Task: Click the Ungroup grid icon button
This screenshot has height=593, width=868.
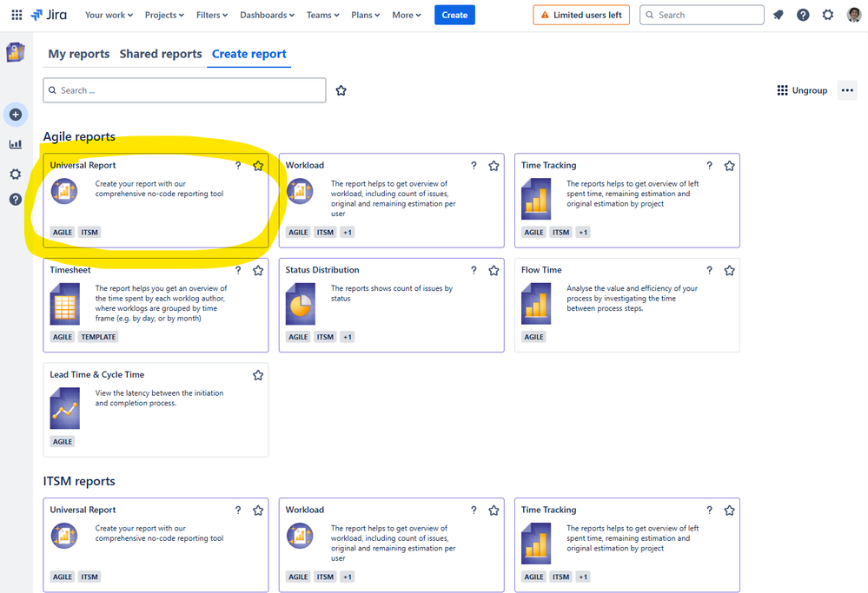Action: click(802, 90)
